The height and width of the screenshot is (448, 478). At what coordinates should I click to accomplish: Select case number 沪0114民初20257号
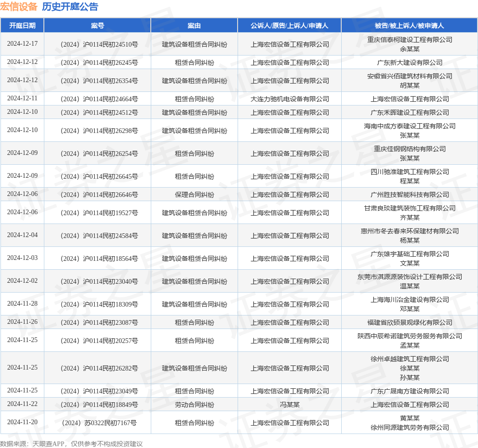(99, 341)
